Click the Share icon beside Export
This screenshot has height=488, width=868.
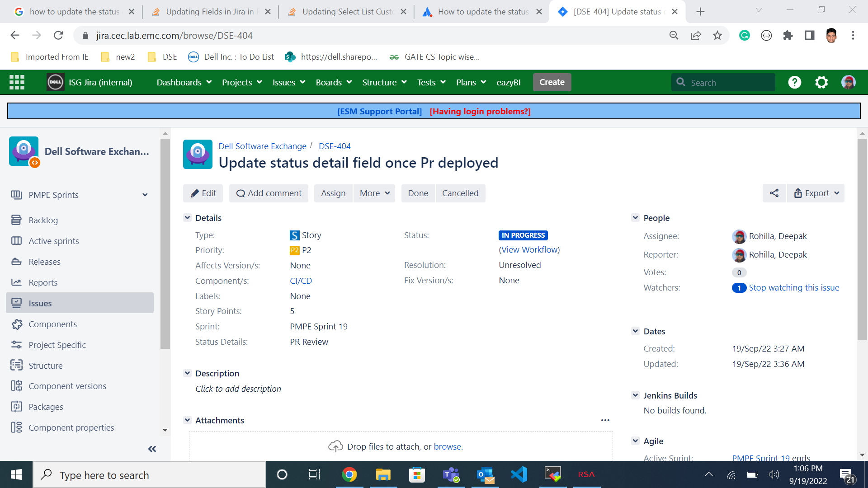click(x=774, y=193)
